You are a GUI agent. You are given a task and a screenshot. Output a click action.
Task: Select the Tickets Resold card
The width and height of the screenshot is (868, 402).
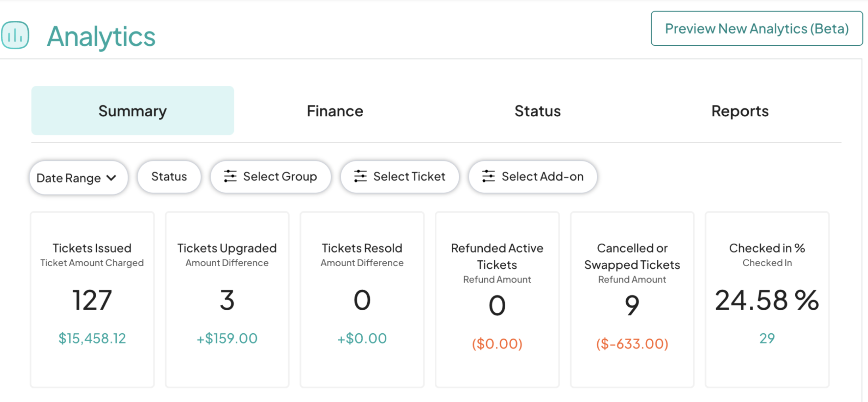[362, 300]
